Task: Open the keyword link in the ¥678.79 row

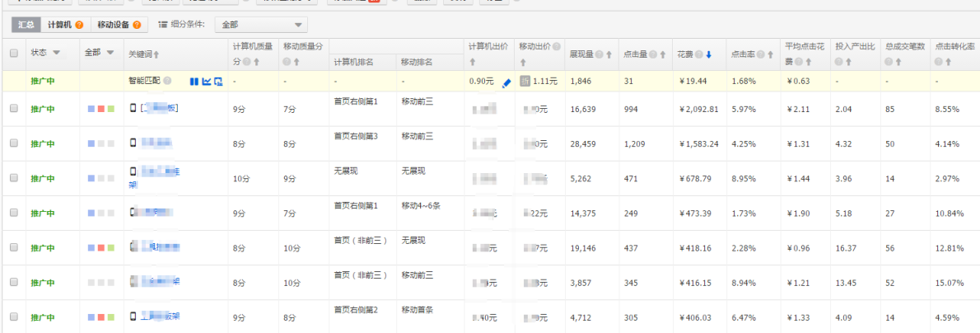Action: click(x=154, y=178)
